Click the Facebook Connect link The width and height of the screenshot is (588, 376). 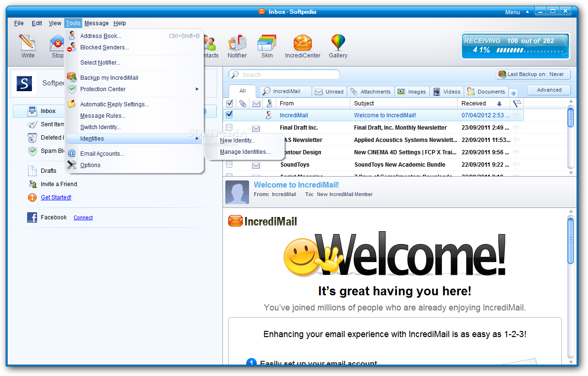pyautogui.click(x=83, y=217)
